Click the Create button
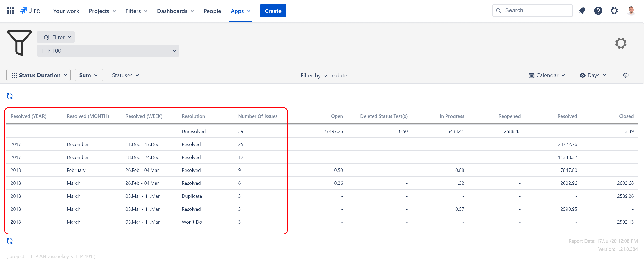The height and width of the screenshot is (269, 644). (x=273, y=11)
